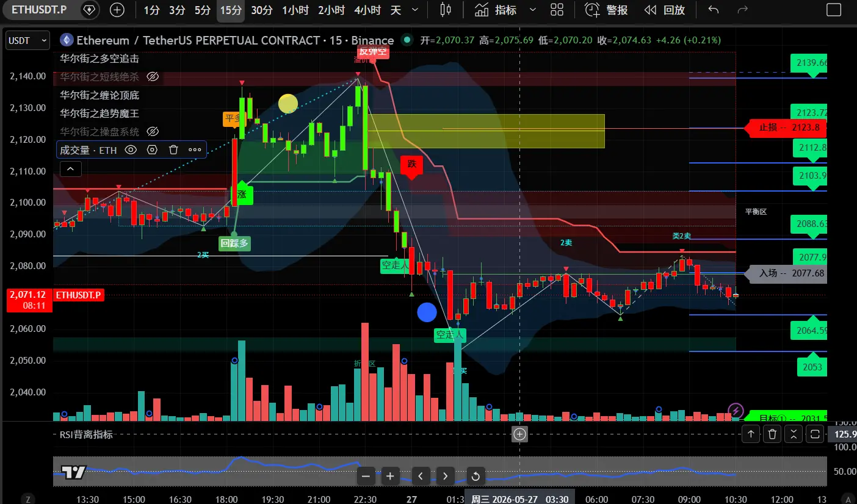Show the hidden 华尔街之短线绝杀 indicator
This screenshot has width=857, height=504.
pyautogui.click(x=153, y=77)
